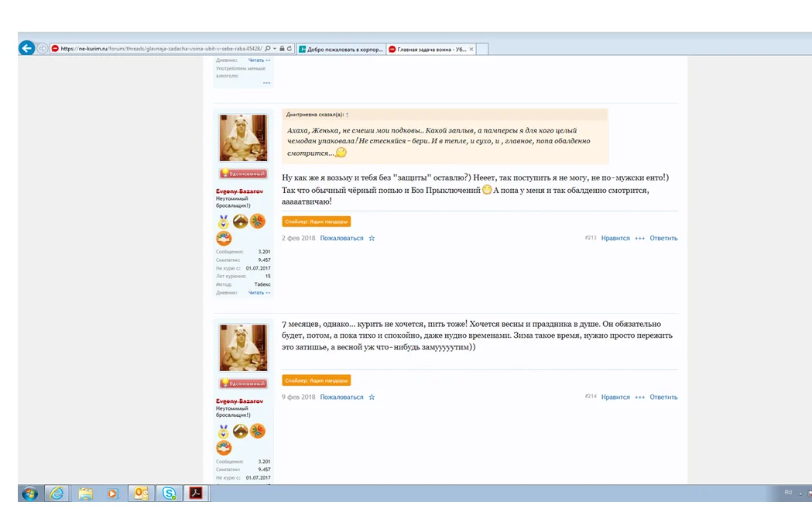Click the Windows Start button

30,493
